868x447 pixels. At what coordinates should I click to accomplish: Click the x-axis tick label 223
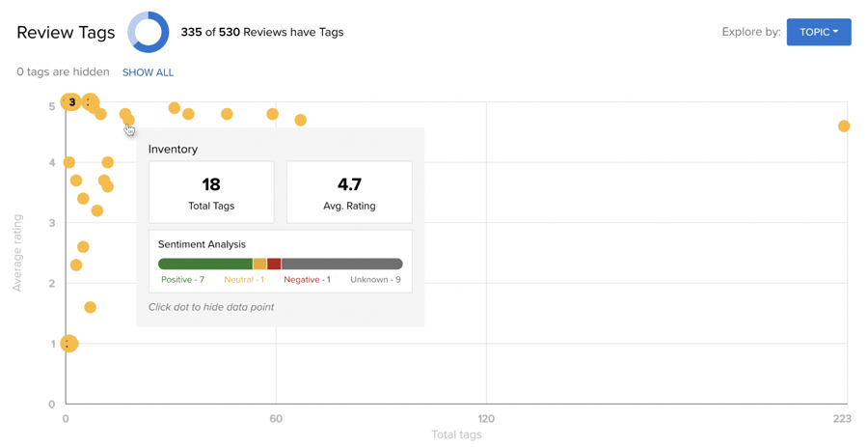841,419
